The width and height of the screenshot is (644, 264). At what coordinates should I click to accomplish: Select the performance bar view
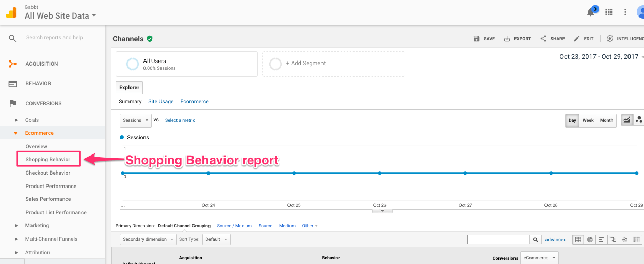point(601,240)
